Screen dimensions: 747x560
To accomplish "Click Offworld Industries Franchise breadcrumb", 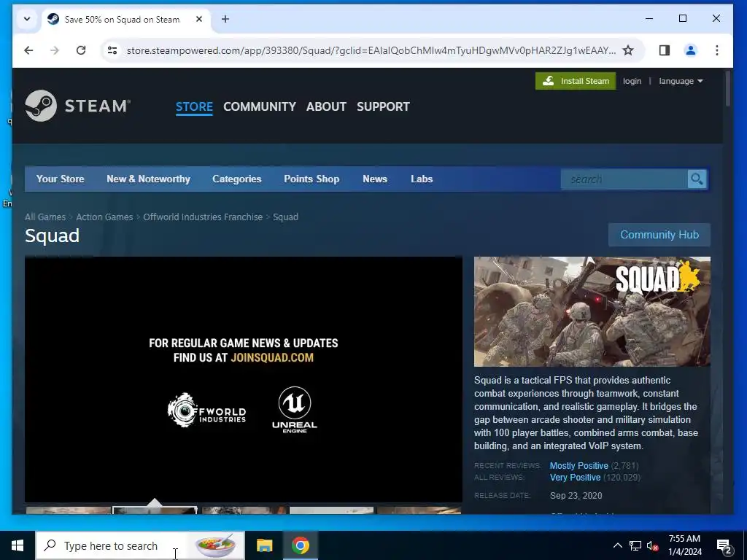I will click(203, 217).
